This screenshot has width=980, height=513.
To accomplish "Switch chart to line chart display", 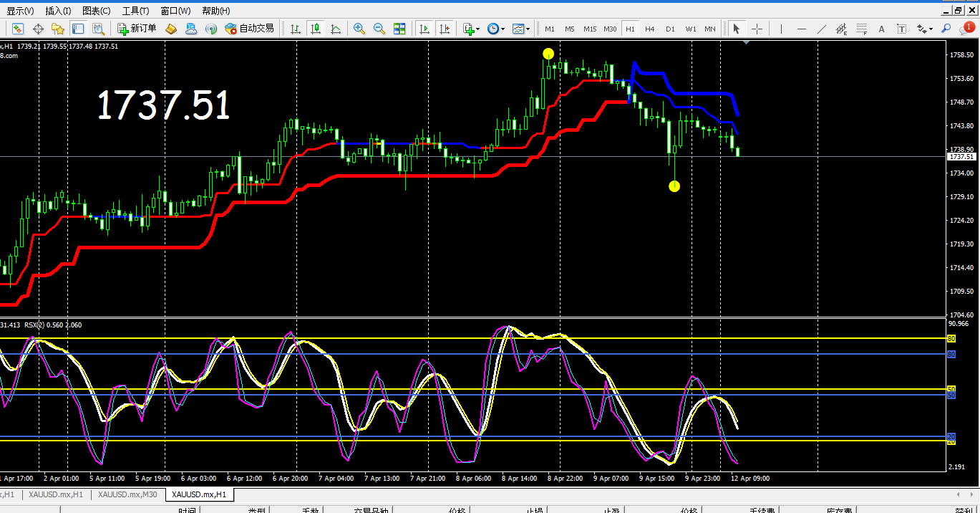I will click(x=335, y=29).
